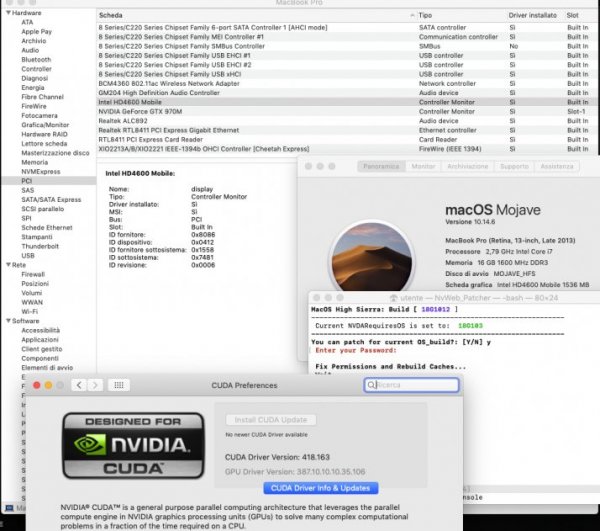The image size is (600, 531).
Task: Select Intel HD4600 Mobile table row
Action: 346,102
